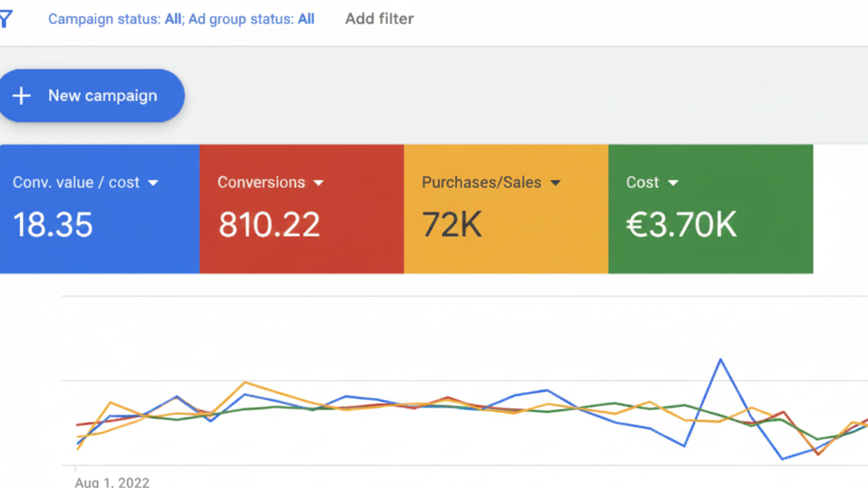Click the 72K value on yellow card
The width and height of the screenshot is (868, 488).
click(452, 225)
